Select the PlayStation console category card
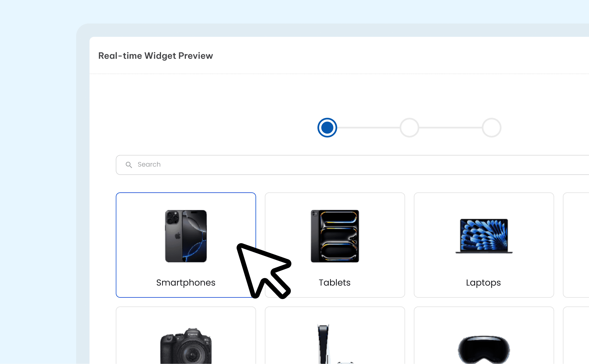The image size is (589, 364). (x=335, y=335)
